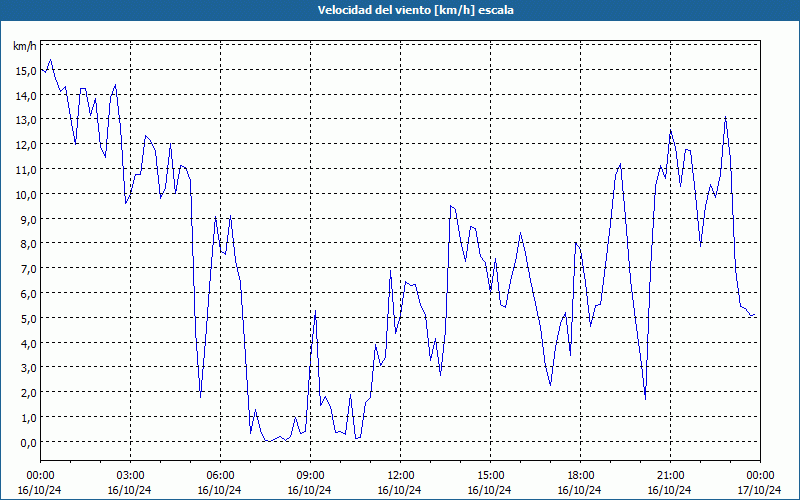The width and height of the screenshot is (800, 500).
Task: Click the 03:00 time label
Action: tap(130, 476)
